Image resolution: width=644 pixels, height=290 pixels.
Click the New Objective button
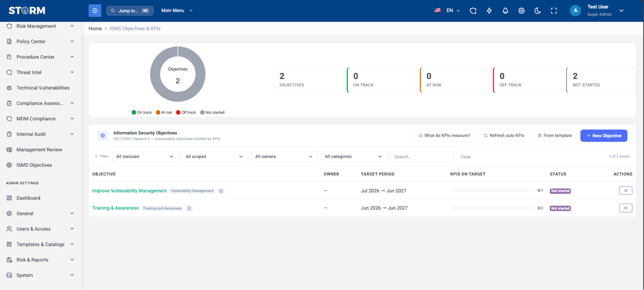coord(603,136)
